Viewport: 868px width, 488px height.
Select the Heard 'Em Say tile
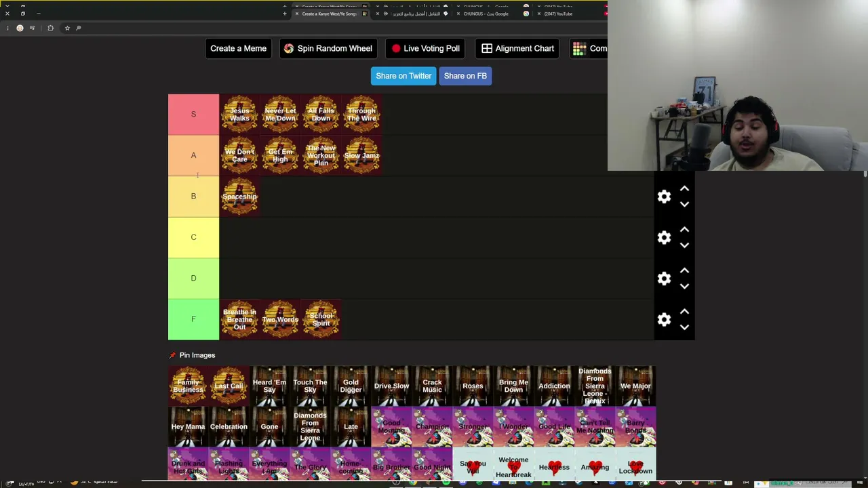[269, 386]
